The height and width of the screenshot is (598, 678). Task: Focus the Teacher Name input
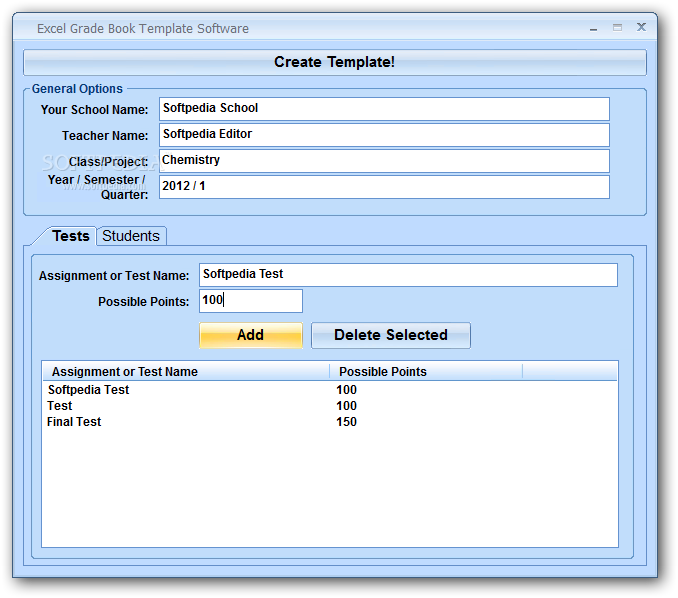pos(384,135)
